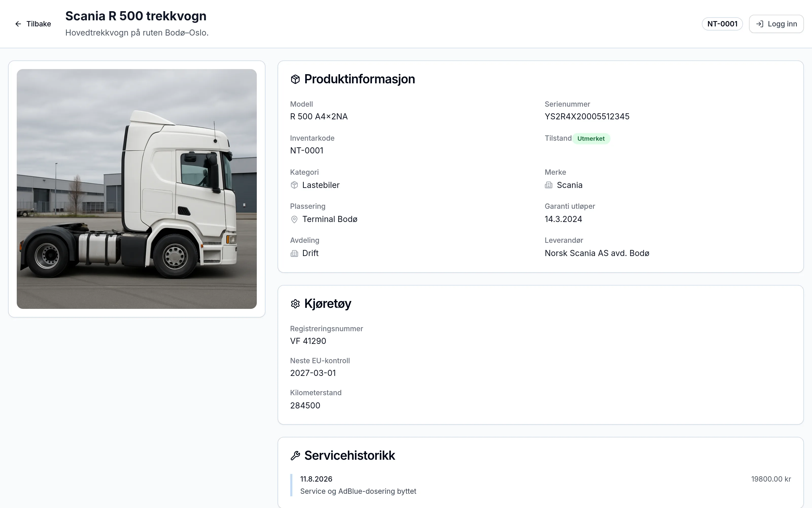Click the supplier Norsk Scania AS avd. Bodø
The width and height of the screenshot is (812, 508).
(x=597, y=253)
